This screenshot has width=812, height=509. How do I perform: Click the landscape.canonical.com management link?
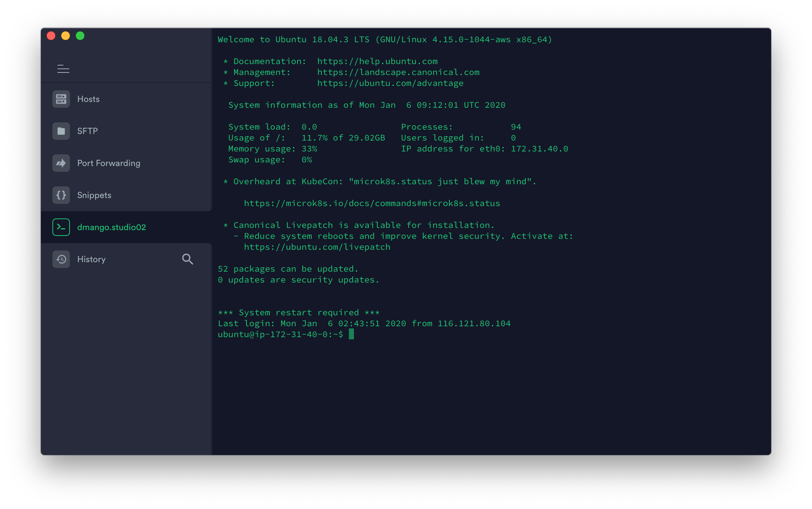pos(398,72)
